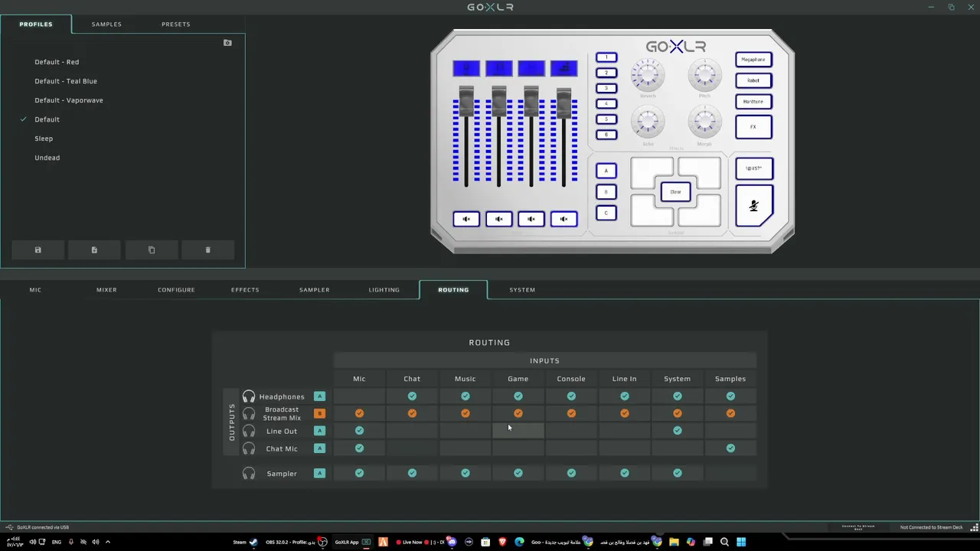The image size is (980, 551).
Task: Click the first blue channel display screen
Action: click(466, 68)
